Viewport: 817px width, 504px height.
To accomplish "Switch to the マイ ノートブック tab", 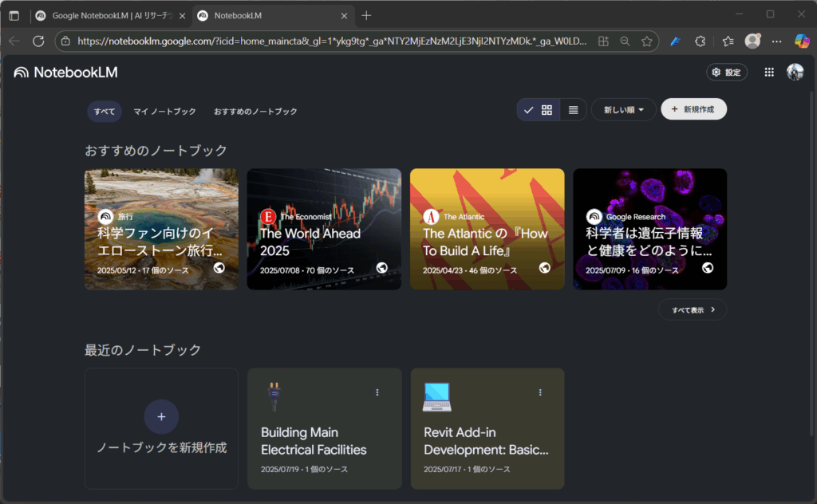I will [x=164, y=112].
